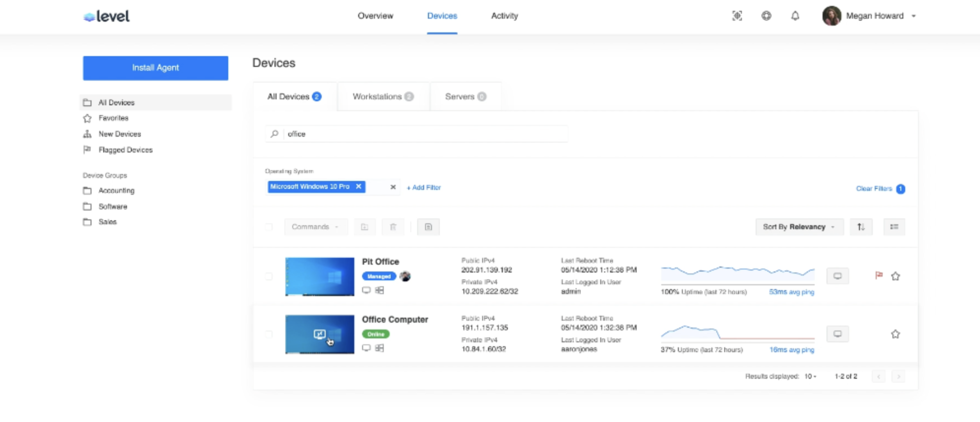The width and height of the screenshot is (980, 422).
Task: Select the All Devices tab
Action: pyautogui.click(x=295, y=96)
